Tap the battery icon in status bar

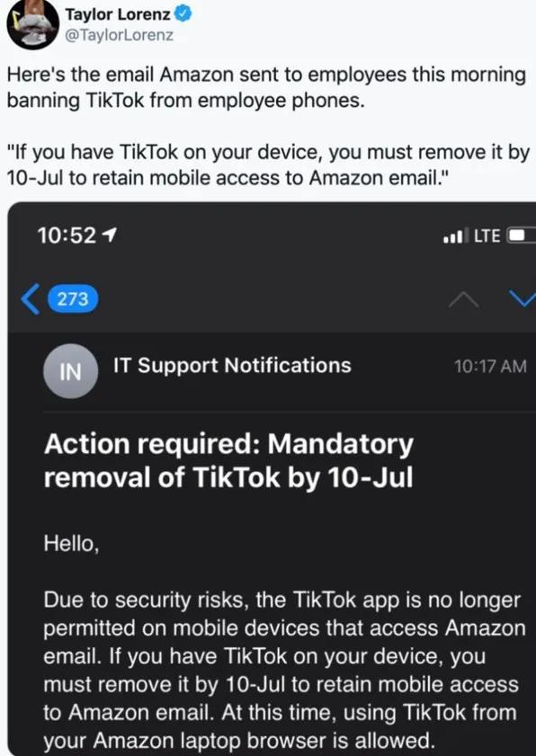point(521,236)
